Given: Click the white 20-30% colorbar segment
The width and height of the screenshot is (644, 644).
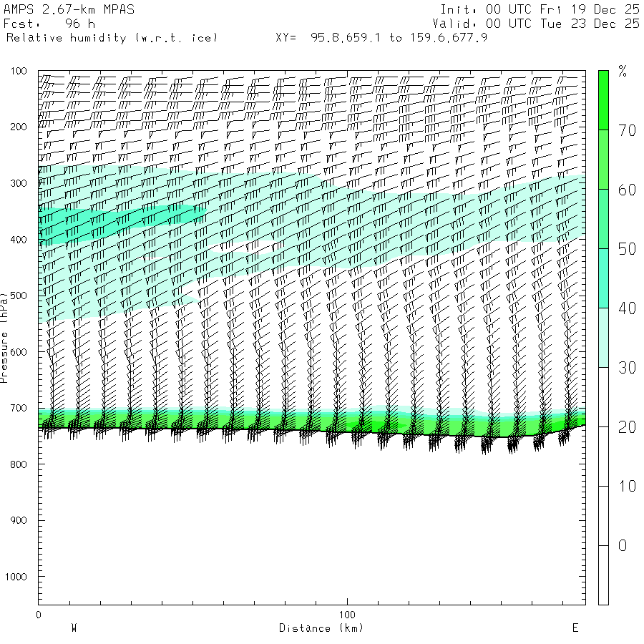Looking at the screenshot, I should pyautogui.click(x=603, y=397).
